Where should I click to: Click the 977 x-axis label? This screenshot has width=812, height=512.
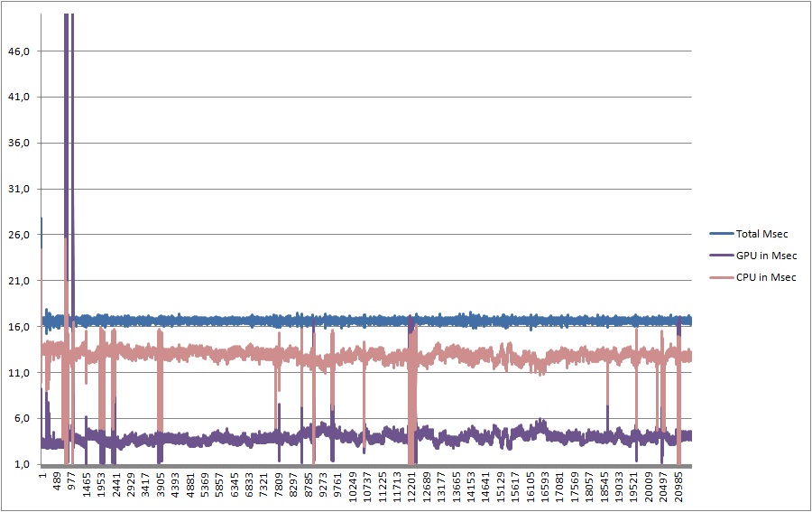(71, 481)
